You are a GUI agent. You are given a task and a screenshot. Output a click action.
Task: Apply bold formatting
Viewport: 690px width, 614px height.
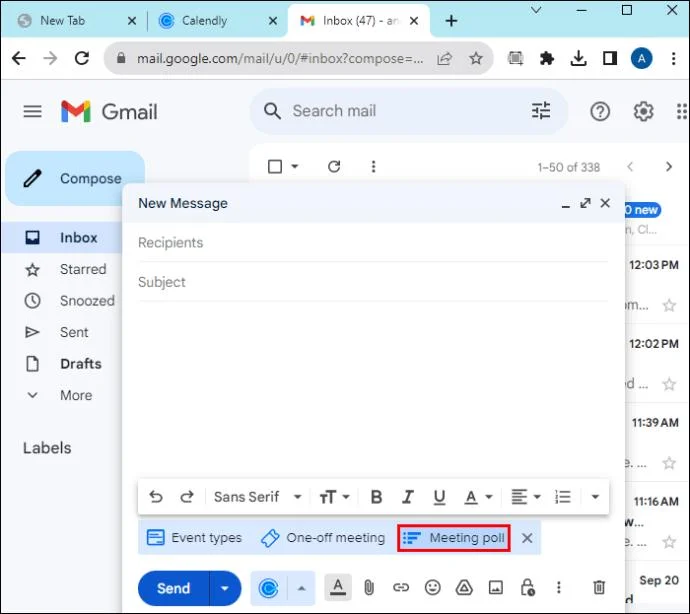(x=376, y=497)
